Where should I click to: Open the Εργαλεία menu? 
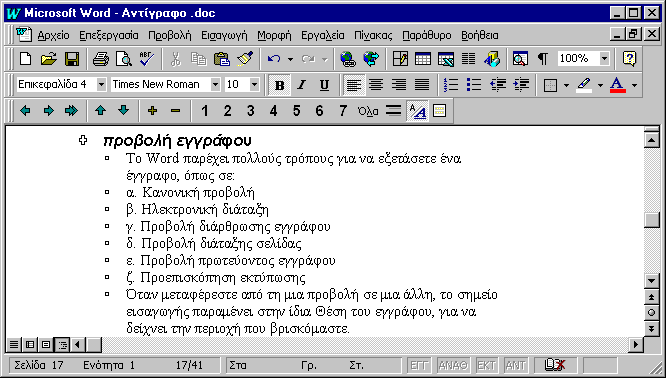322,35
